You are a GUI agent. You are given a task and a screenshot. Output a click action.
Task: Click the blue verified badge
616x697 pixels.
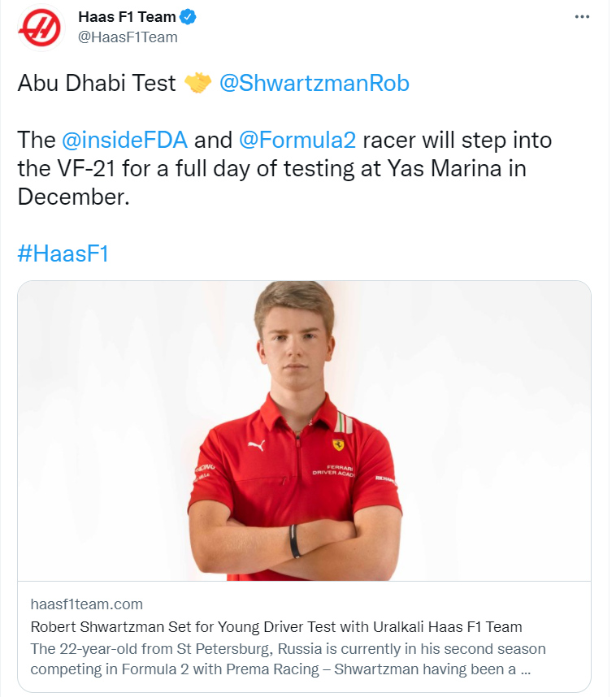tap(189, 17)
